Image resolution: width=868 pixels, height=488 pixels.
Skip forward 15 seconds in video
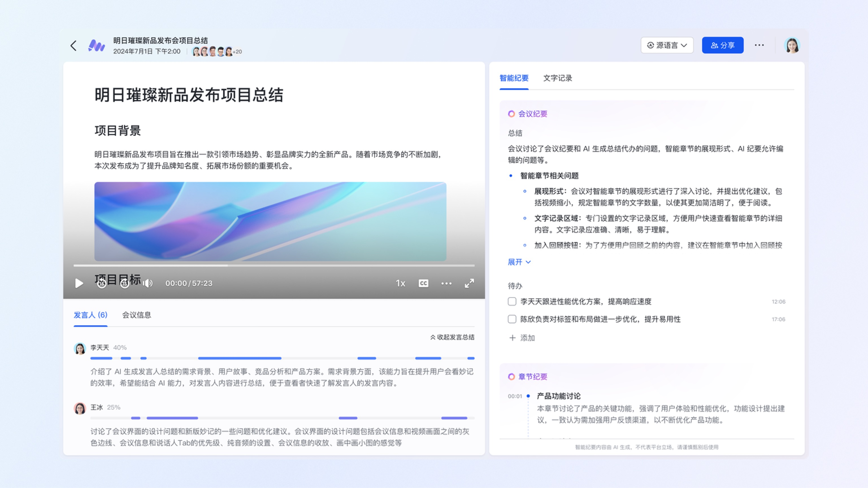(x=125, y=284)
